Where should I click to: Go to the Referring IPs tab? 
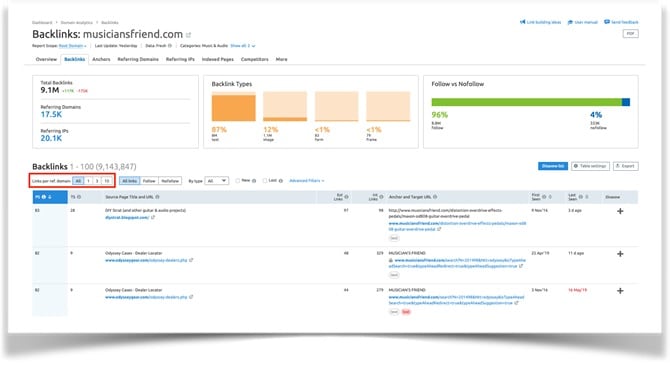[x=180, y=59]
